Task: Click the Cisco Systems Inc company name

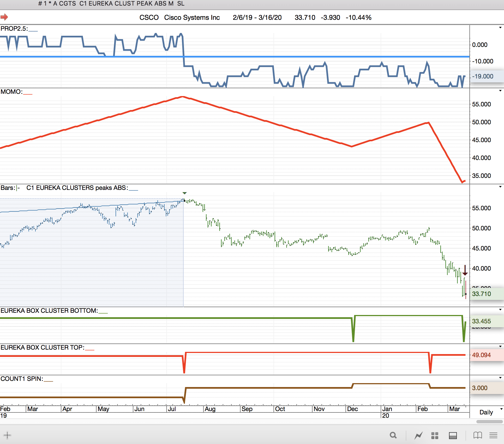Action: [192, 17]
